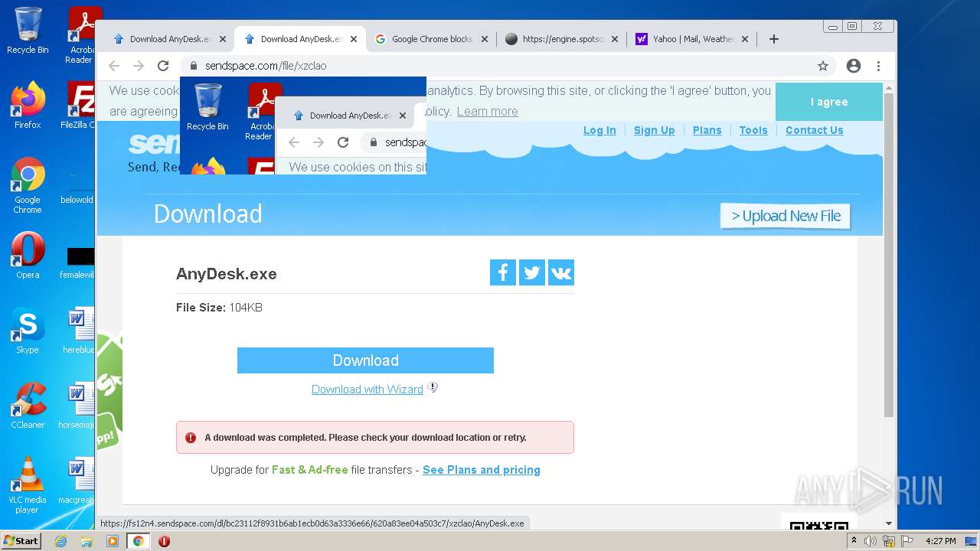
Task: Close the Yahoo Mail tab
Action: tap(746, 39)
